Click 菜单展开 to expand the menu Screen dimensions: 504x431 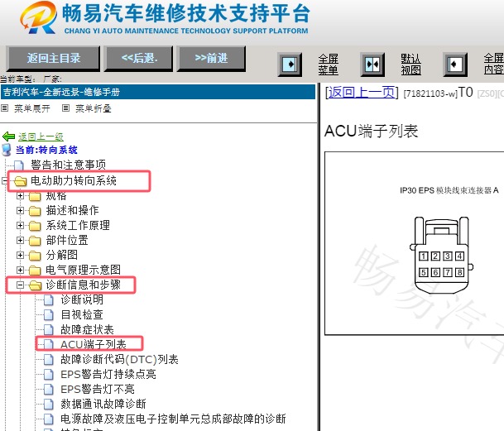tap(31, 108)
